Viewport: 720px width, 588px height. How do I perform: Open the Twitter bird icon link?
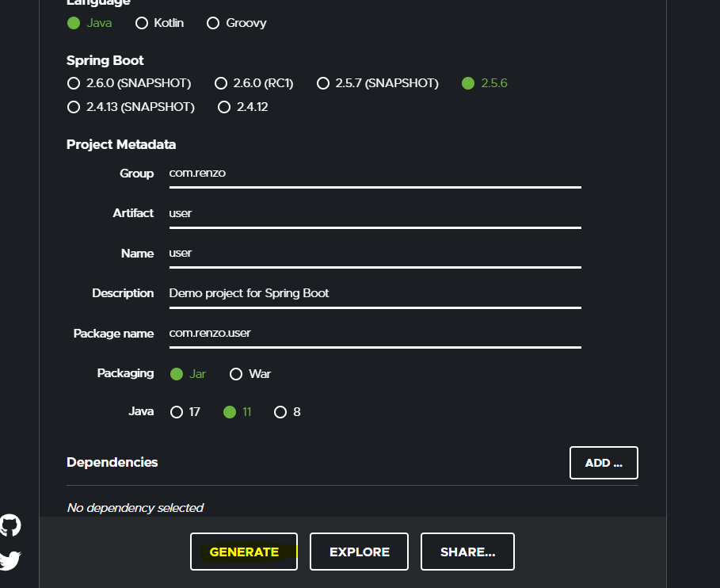(x=10, y=560)
